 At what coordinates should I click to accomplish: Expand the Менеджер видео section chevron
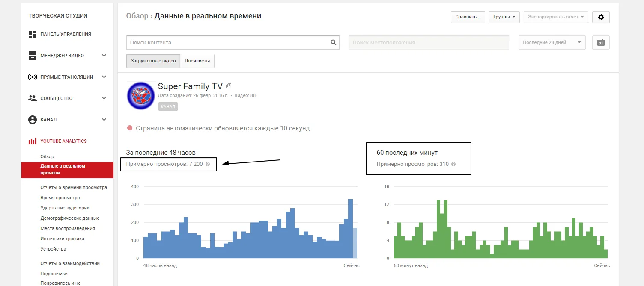104,56
